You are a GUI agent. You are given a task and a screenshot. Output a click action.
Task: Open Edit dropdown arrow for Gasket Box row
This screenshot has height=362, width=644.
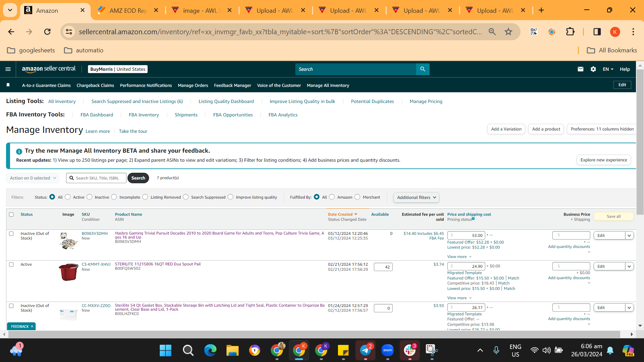629,308
